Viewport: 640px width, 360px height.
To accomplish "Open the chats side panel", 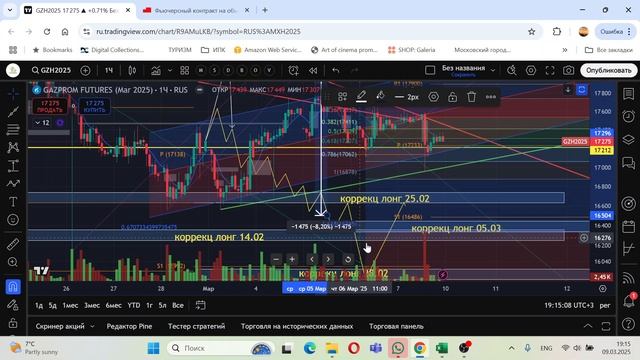I will coord(629,163).
